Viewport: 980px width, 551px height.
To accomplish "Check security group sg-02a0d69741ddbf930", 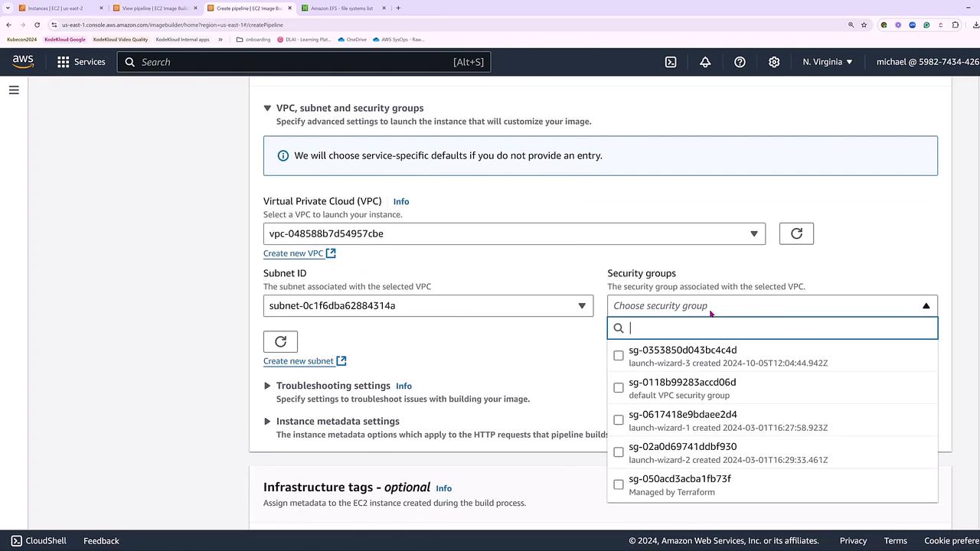I will tap(619, 452).
